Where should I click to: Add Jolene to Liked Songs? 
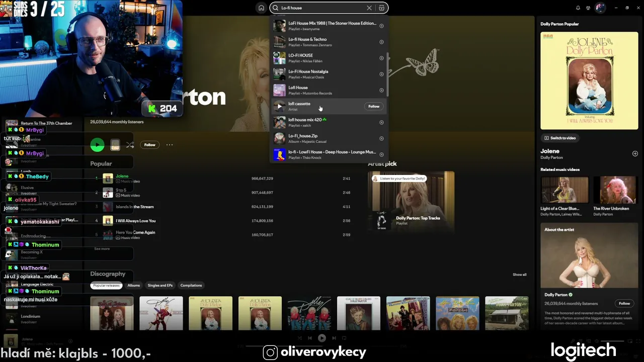coord(635,154)
